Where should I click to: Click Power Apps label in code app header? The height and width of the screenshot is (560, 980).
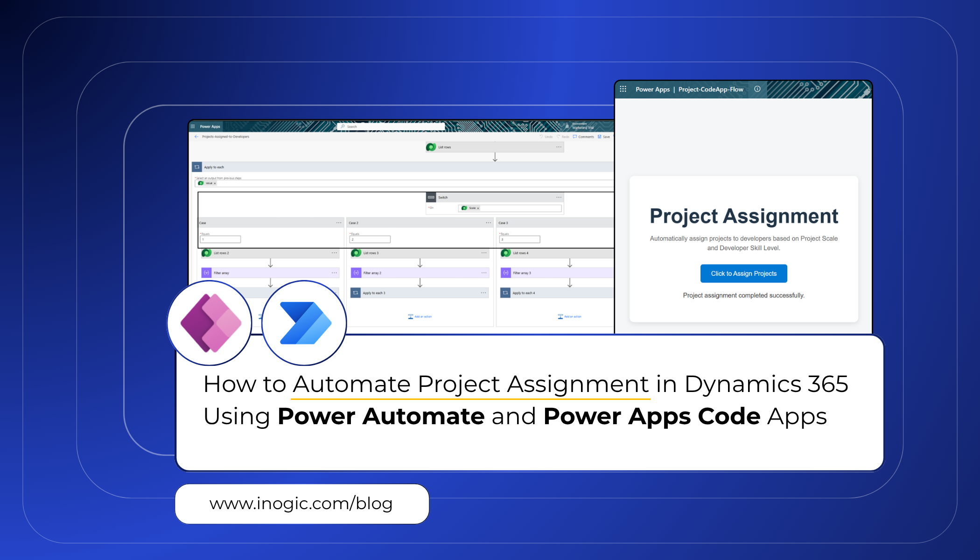[x=652, y=89]
